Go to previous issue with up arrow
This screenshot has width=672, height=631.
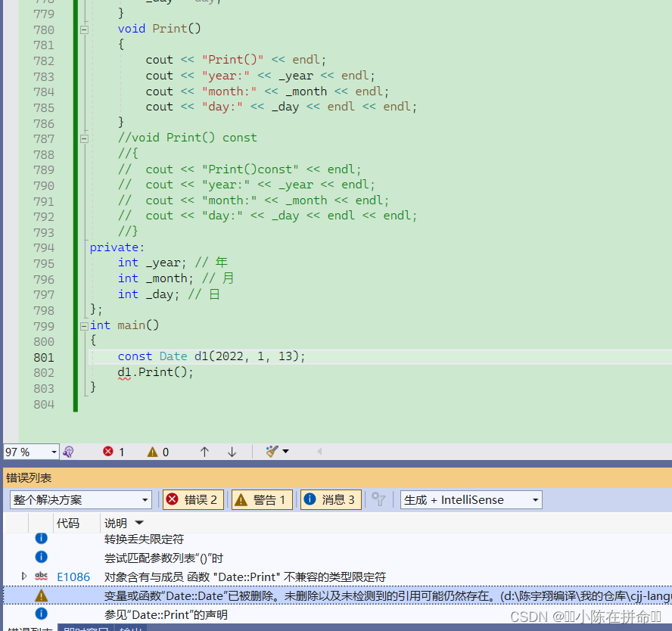point(204,452)
